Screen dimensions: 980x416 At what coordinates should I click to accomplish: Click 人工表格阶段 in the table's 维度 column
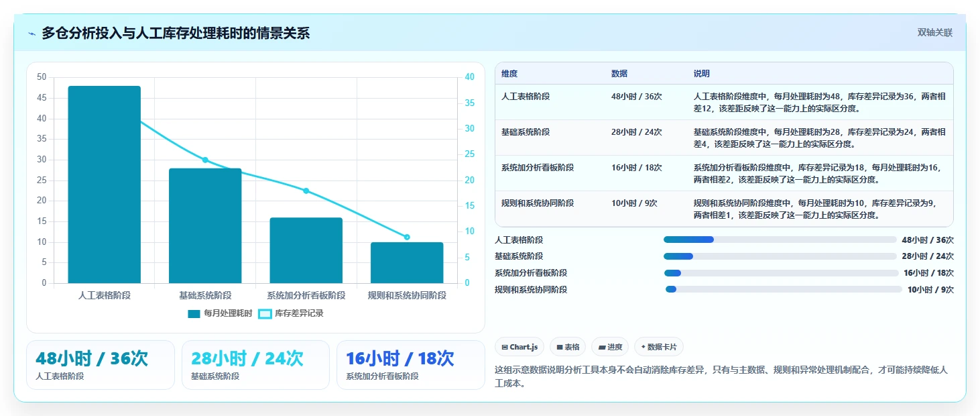(x=526, y=97)
